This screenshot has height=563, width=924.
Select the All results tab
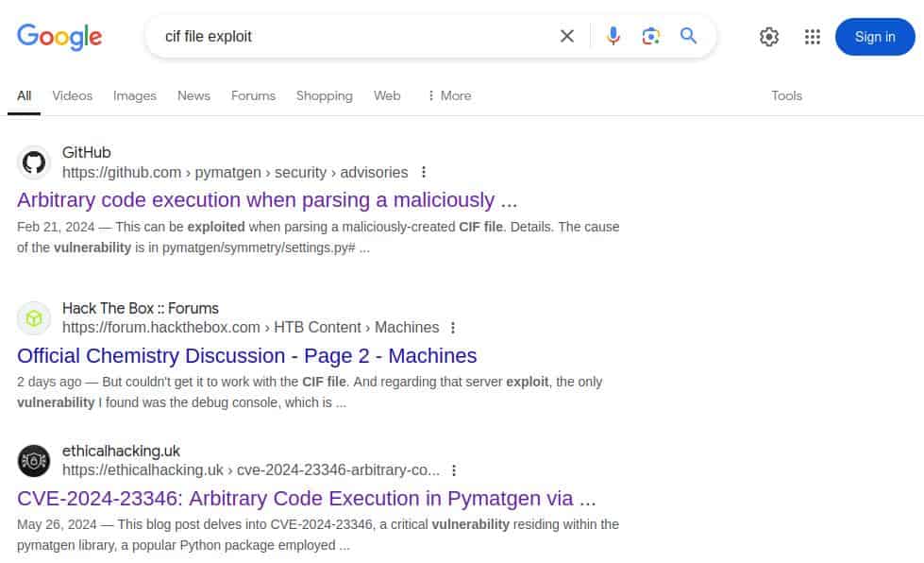25,95
